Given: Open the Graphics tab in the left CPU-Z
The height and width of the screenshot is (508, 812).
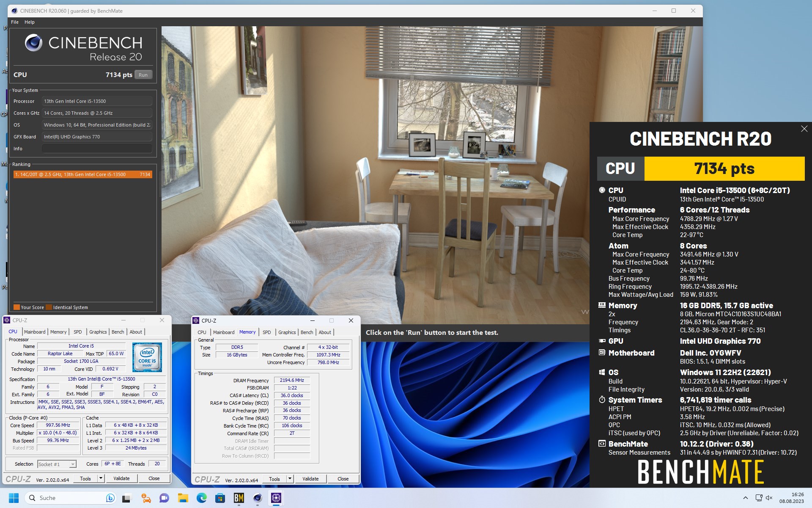Looking at the screenshot, I should click(98, 332).
